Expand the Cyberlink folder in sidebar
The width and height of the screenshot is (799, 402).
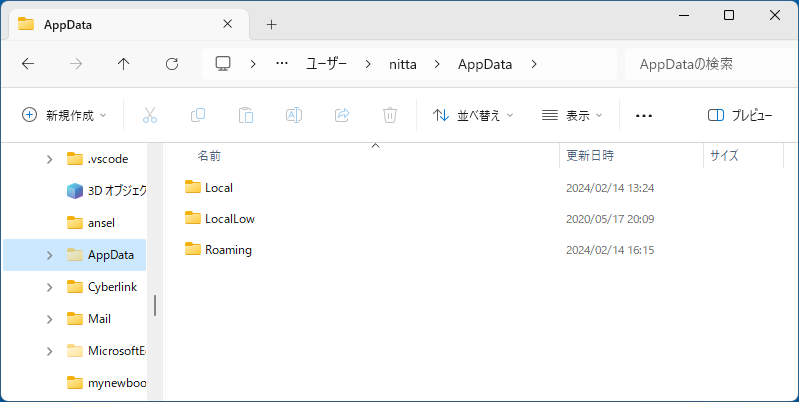coord(50,287)
